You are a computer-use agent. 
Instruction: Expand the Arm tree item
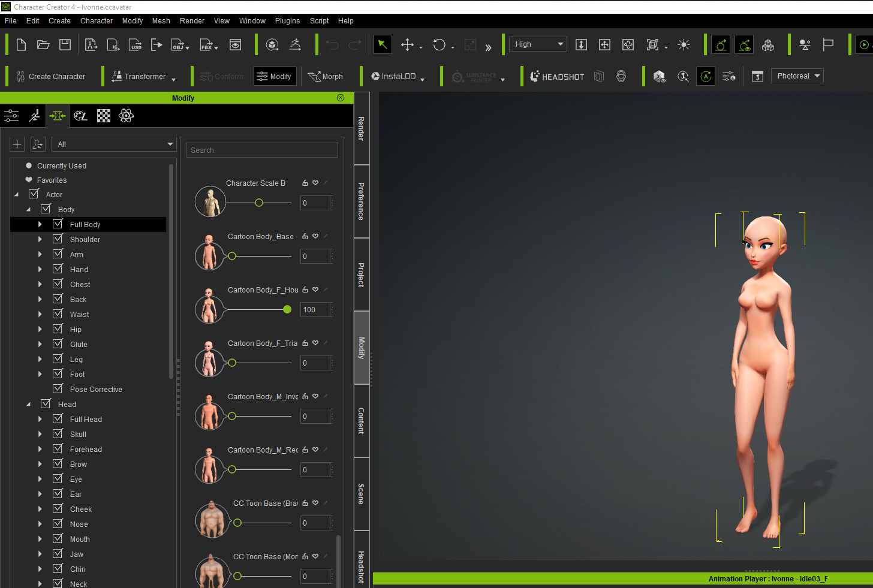40,254
